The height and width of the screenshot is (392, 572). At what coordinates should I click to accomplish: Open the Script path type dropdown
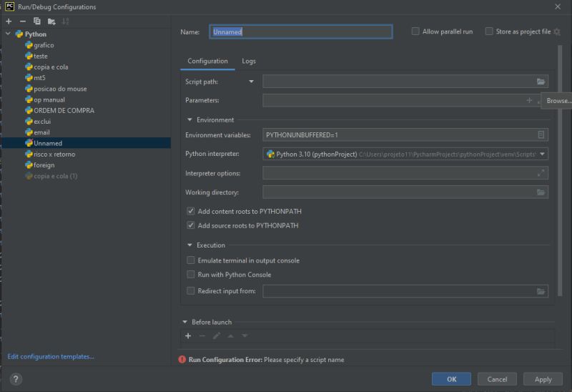click(x=252, y=82)
